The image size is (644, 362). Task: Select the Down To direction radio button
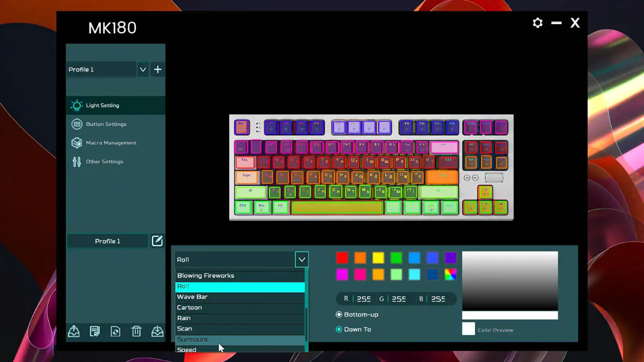(339, 329)
